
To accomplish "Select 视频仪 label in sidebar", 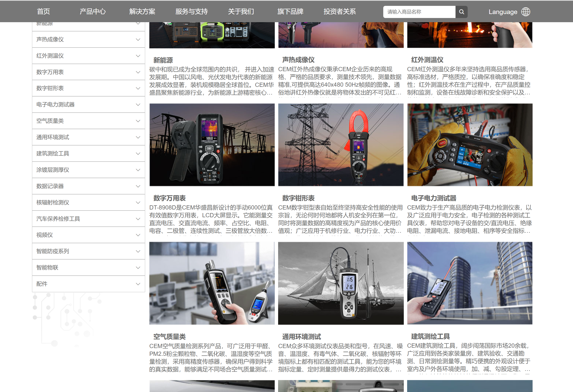I will click(x=45, y=235).
